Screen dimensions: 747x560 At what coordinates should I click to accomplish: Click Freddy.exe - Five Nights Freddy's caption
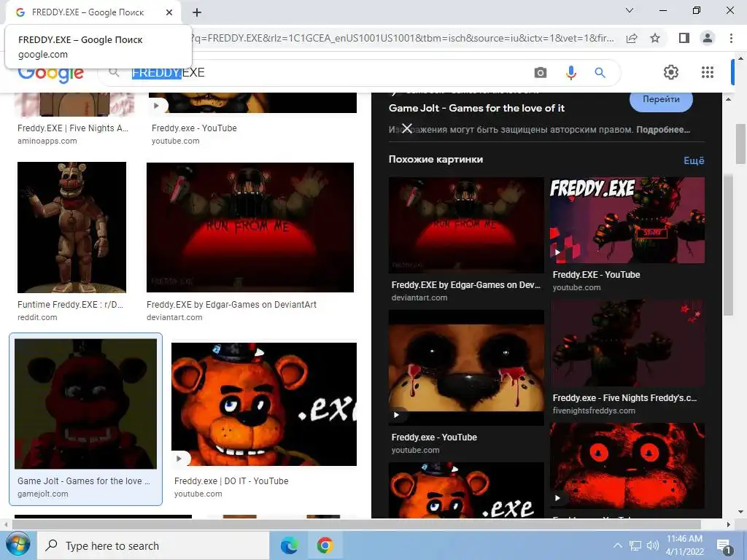624,397
